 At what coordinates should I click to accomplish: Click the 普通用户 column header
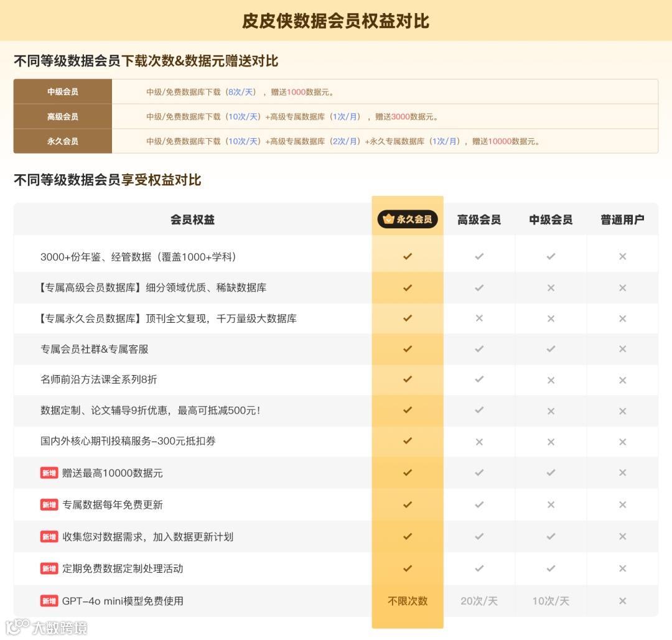pyautogui.click(x=622, y=220)
